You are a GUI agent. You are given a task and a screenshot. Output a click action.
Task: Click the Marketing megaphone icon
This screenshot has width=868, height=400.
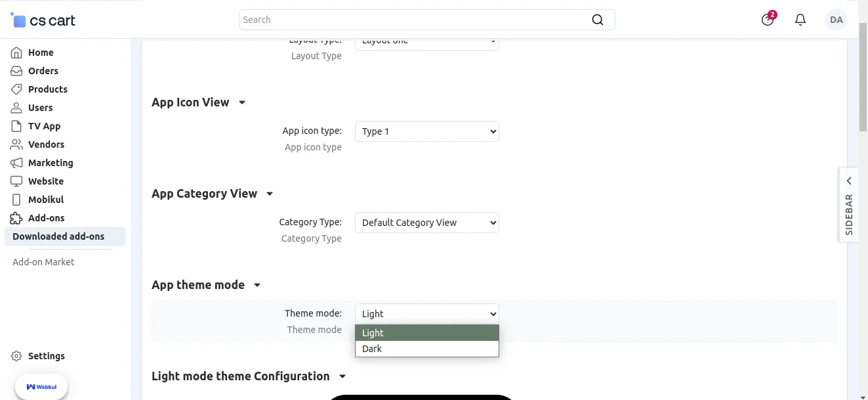(x=16, y=163)
